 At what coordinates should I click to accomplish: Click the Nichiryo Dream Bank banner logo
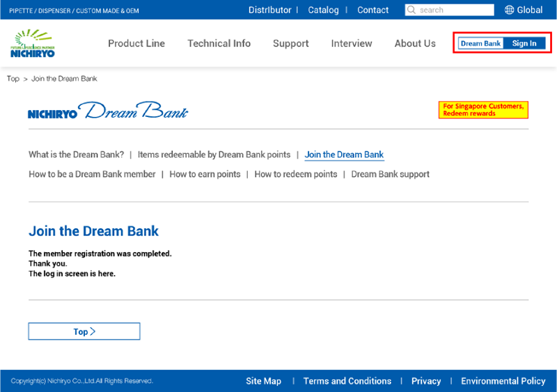click(108, 111)
